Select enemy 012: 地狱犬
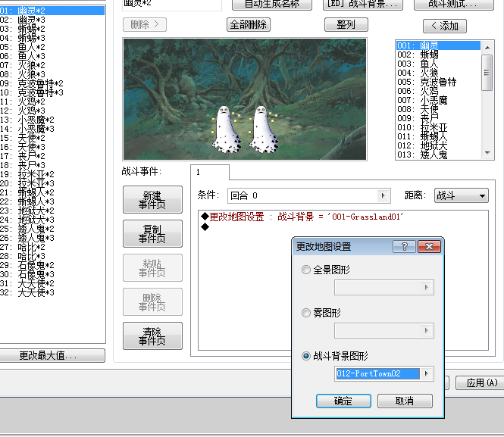 click(438, 145)
